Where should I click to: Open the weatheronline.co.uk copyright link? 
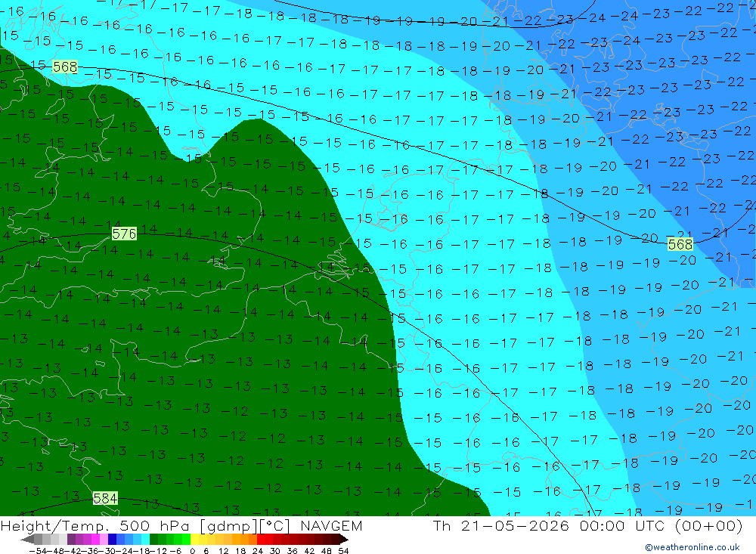coord(692,547)
